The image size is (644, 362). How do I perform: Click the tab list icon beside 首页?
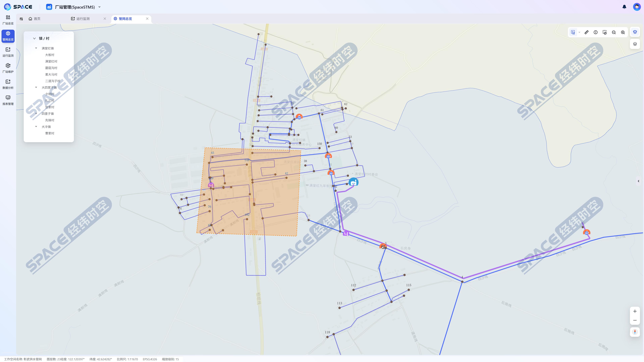[21, 19]
